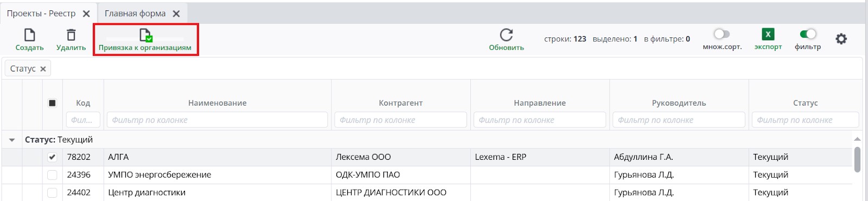868x201 pixels.
Task: Click the Удалить trash icon
Action: (71, 35)
